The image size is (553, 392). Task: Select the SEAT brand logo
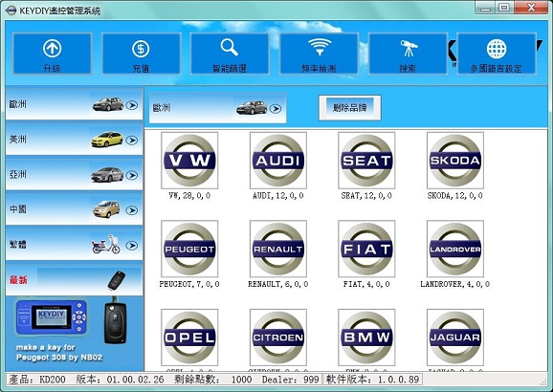[x=366, y=161]
